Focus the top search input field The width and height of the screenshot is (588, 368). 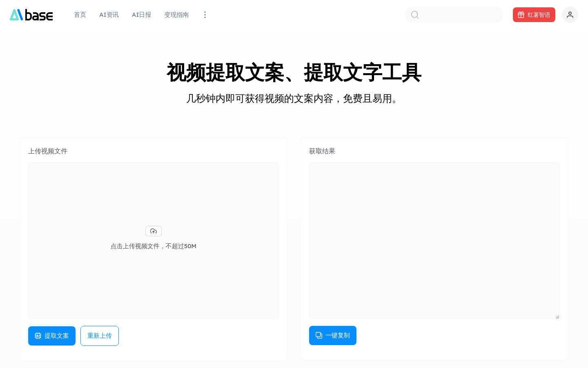click(454, 15)
